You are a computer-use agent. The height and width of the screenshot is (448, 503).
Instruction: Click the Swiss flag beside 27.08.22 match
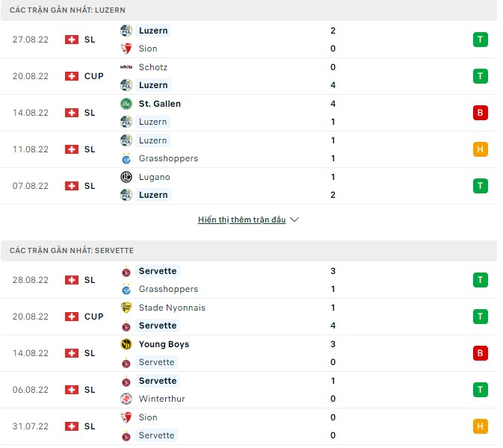[72, 40]
